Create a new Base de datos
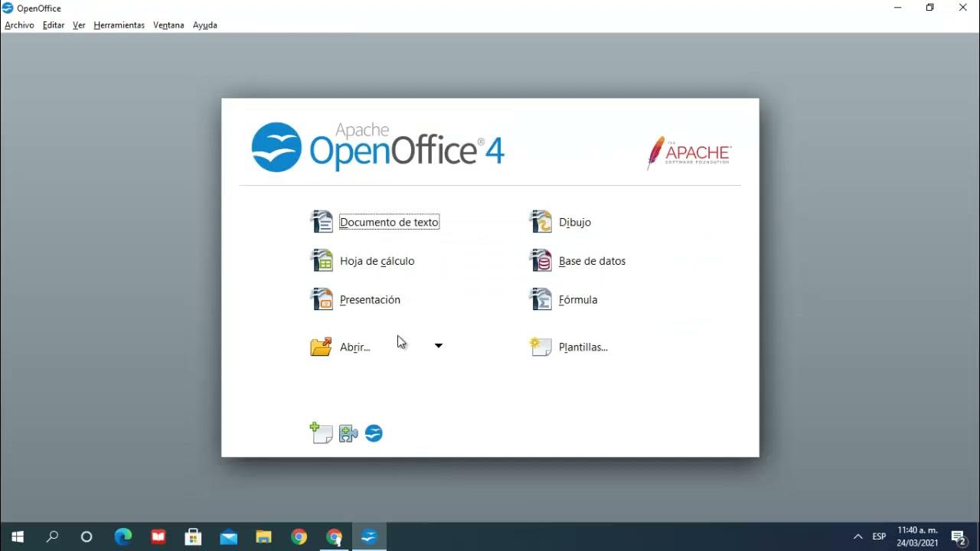The height and width of the screenshot is (551, 980). pyautogui.click(x=592, y=261)
